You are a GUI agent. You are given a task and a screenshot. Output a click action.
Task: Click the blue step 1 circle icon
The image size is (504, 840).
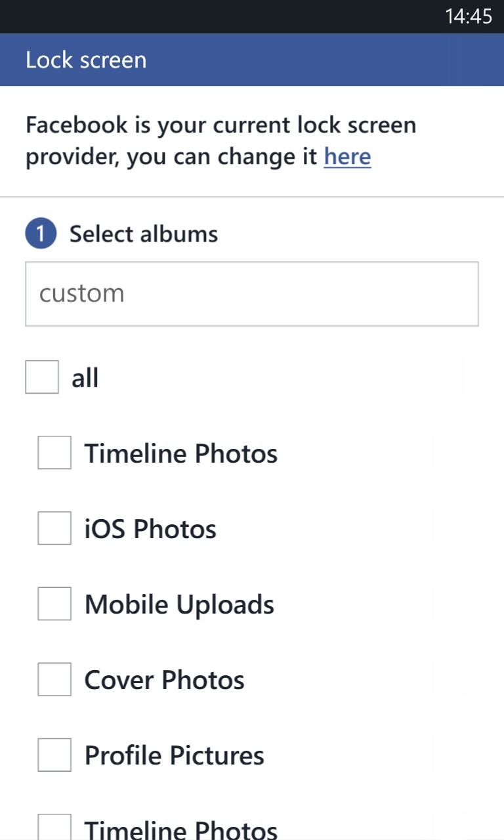pyautogui.click(x=41, y=234)
